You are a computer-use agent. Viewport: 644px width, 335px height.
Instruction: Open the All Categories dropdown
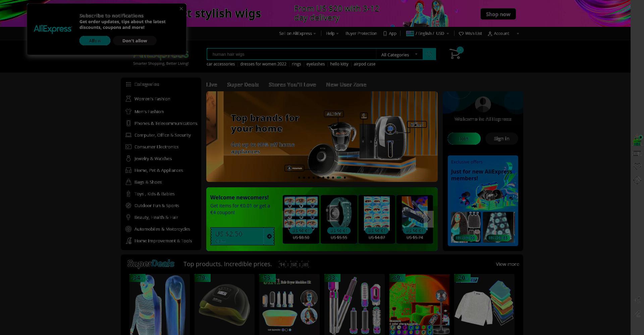pyautogui.click(x=399, y=54)
